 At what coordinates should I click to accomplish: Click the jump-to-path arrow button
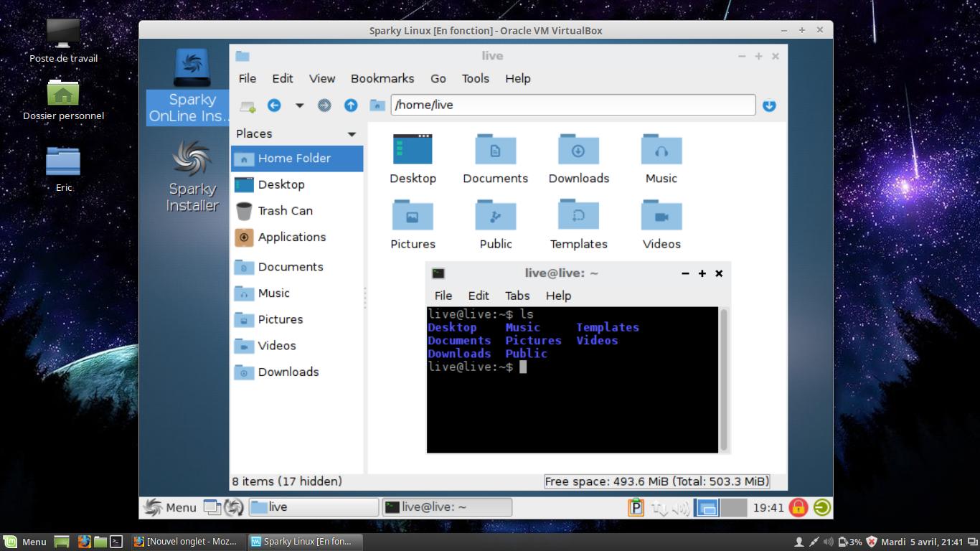[769, 105]
